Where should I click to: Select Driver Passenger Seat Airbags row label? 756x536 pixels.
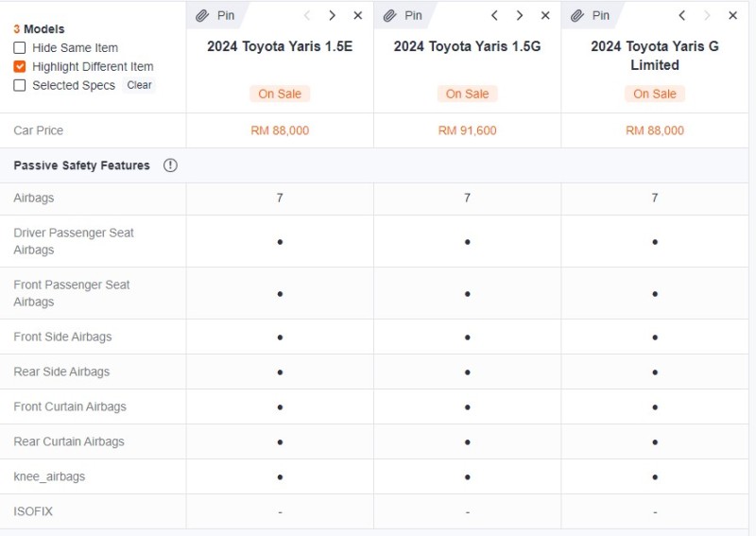pos(74,241)
